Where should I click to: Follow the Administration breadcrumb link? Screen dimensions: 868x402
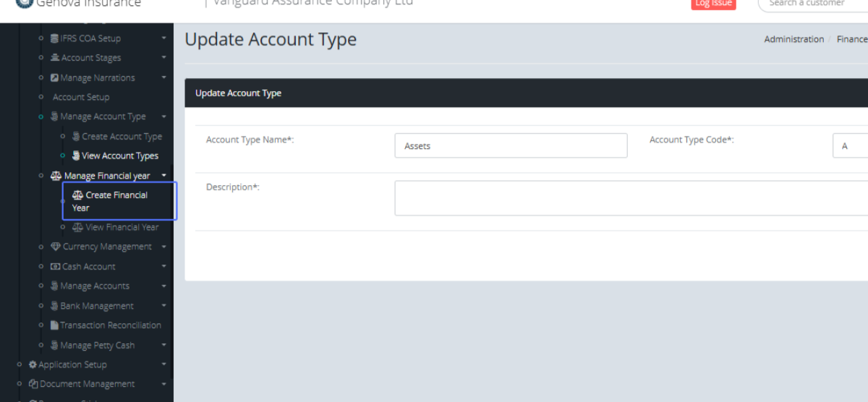point(793,40)
